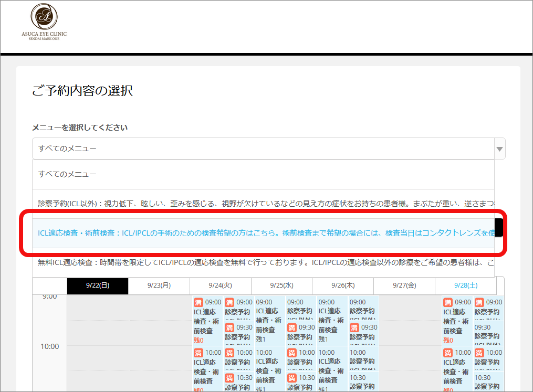The height and width of the screenshot is (392, 533).
Task: Click the dropdown arrow of the menu selector
Action: click(x=499, y=149)
